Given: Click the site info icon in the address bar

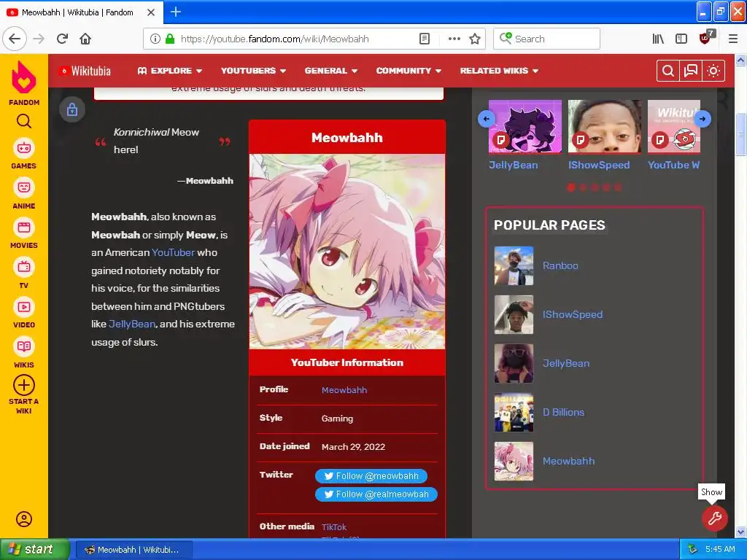Looking at the screenshot, I should (155, 39).
